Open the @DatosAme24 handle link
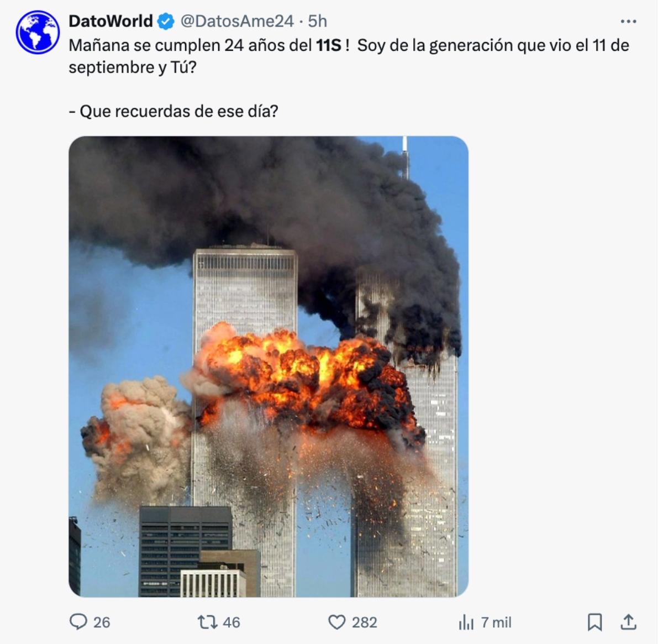The width and height of the screenshot is (663, 644). [237, 21]
